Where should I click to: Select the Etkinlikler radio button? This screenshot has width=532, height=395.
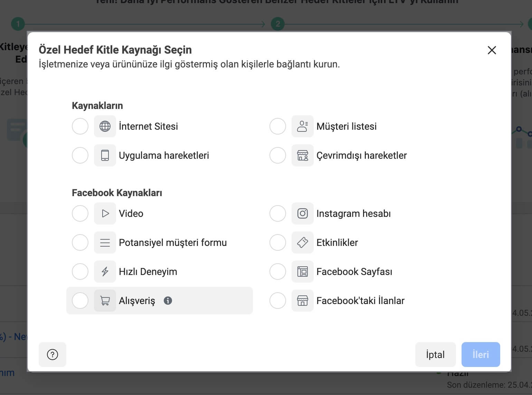point(278,242)
